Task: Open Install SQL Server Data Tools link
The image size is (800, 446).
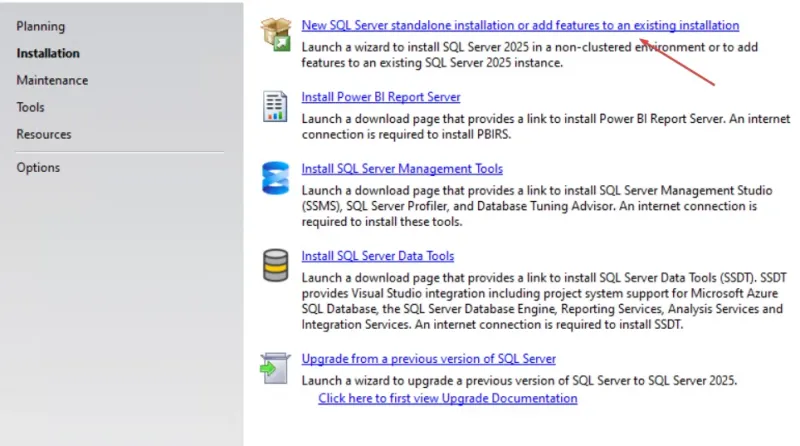Action: point(377,256)
